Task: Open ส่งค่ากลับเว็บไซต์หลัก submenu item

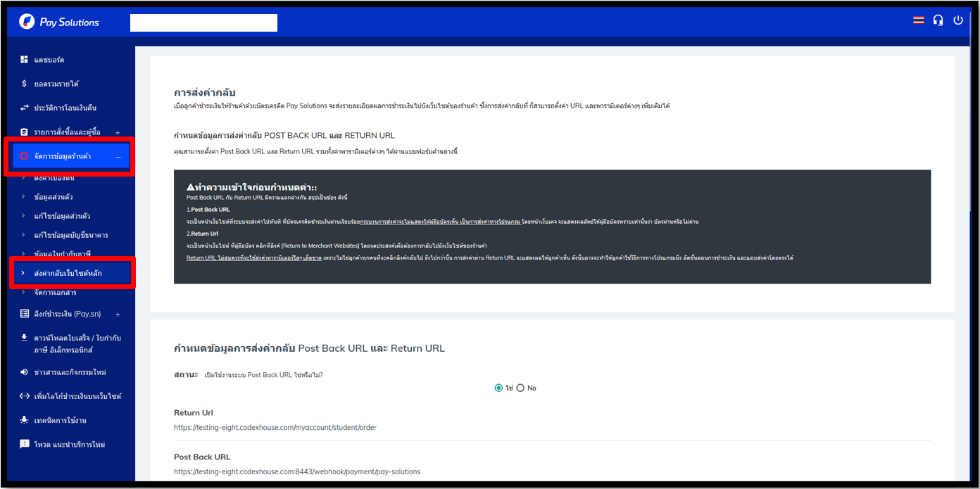Action: pyautogui.click(x=68, y=273)
